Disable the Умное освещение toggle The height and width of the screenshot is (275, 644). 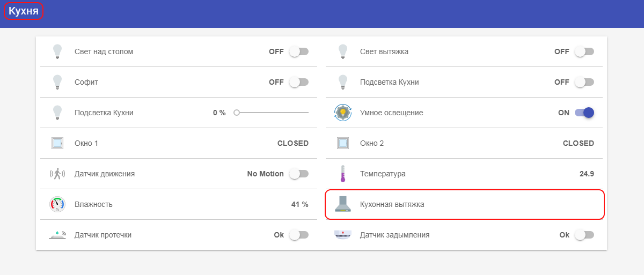pyautogui.click(x=584, y=113)
